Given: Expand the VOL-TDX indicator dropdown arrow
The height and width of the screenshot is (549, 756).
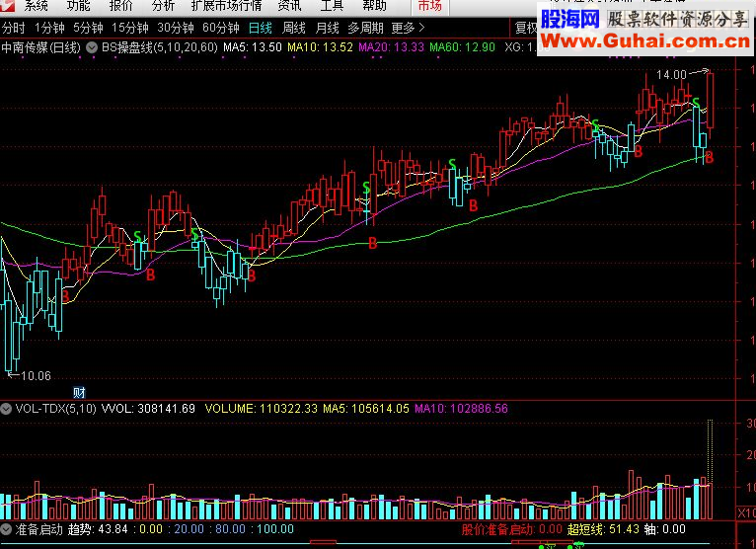Looking at the screenshot, I should tap(6, 409).
